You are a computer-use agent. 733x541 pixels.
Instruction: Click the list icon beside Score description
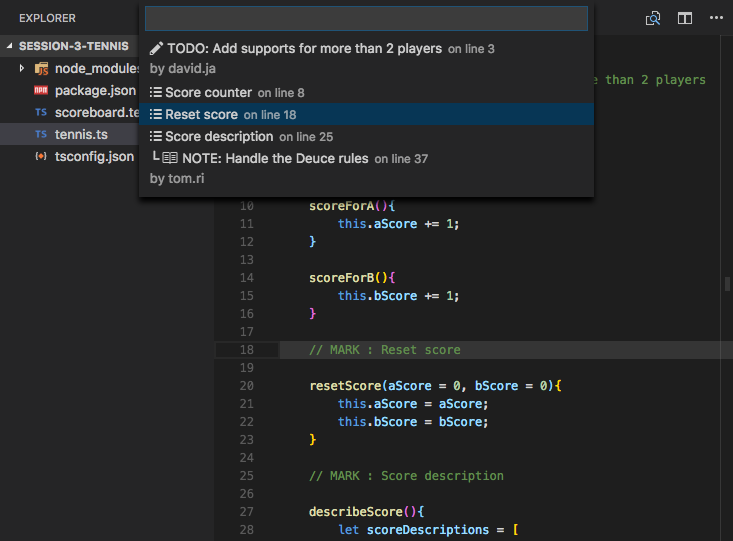point(156,136)
